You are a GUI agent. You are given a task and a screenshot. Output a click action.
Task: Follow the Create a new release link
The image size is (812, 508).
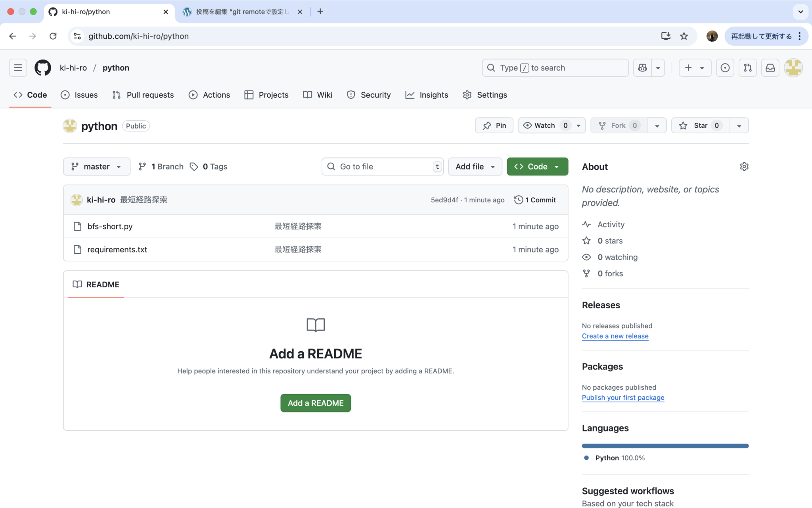click(615, 336)
